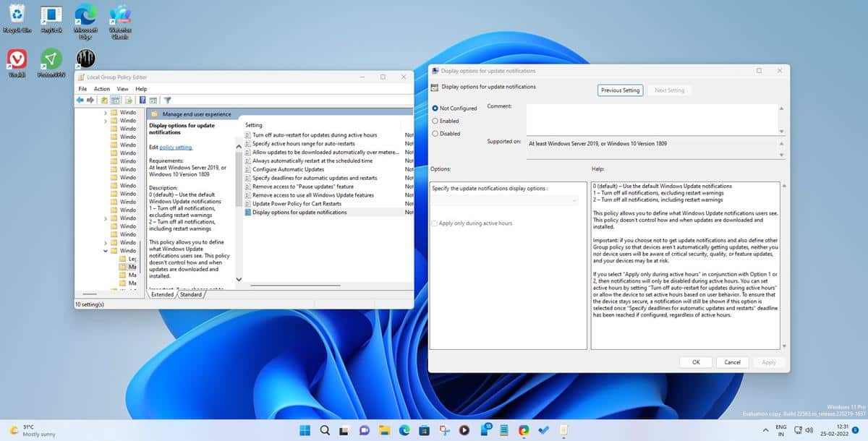Click the Comment box scroll-down arrow
This screenshot has height=441, width=868.
[780, 130]
